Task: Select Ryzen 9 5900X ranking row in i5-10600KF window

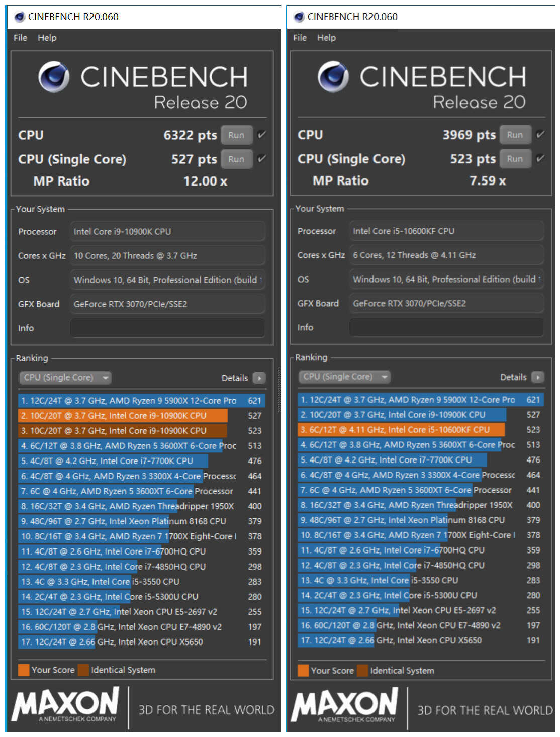Action: (x=421, y=400)
